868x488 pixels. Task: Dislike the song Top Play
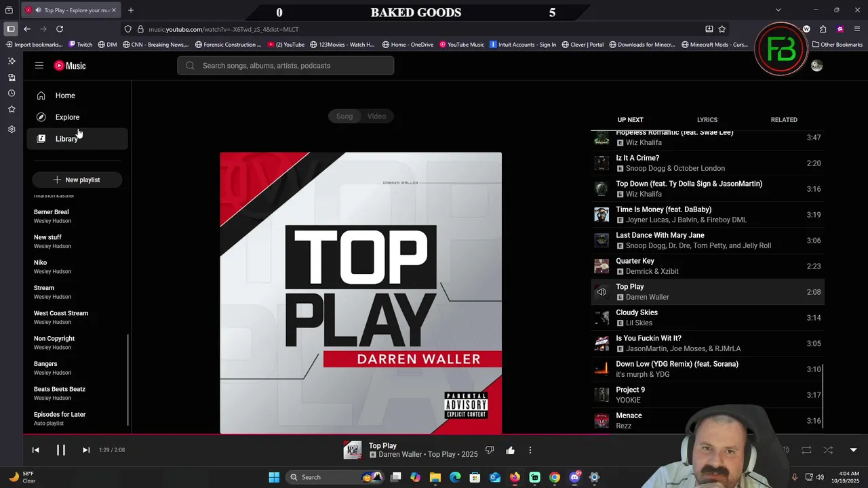[490, 450]
